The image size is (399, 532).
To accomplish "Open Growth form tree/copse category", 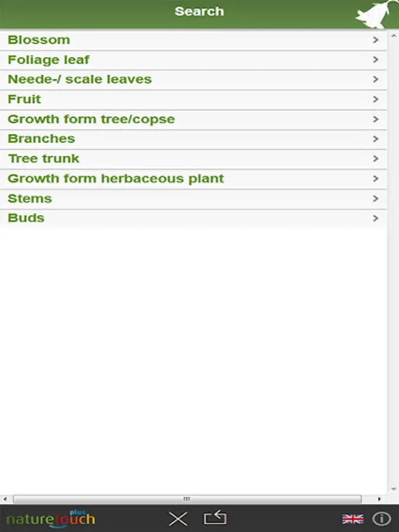I will 91,119.
